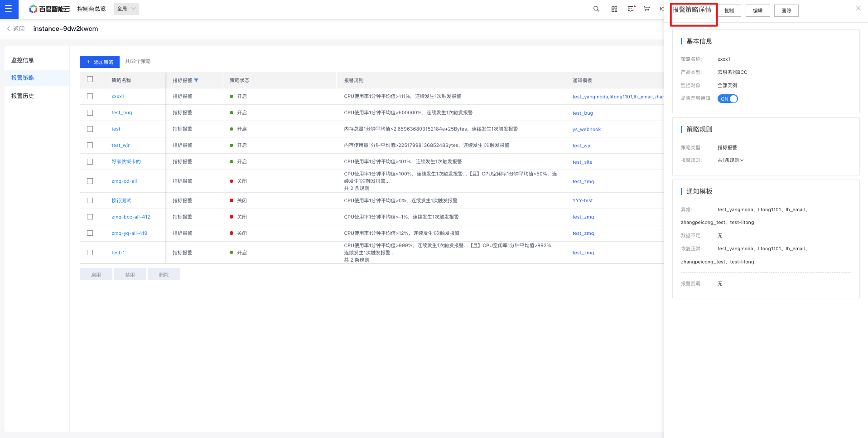Open the message notification icon
The width and height of the screenshot is (868, 438).
631,9
